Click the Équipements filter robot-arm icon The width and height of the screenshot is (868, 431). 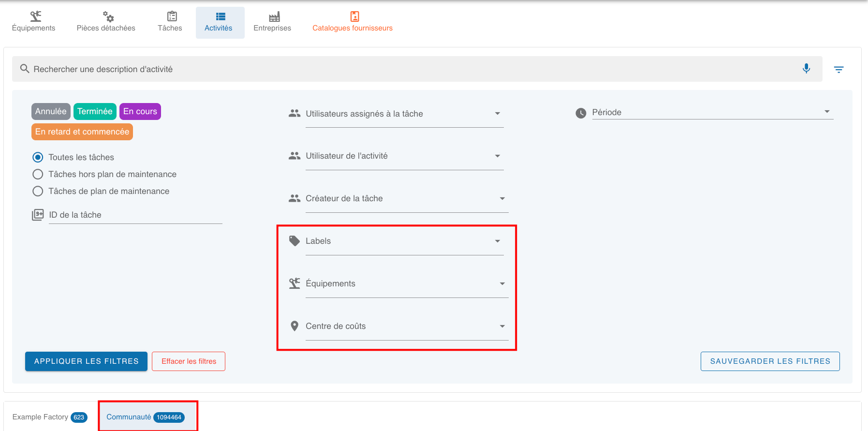[x=294, y=283]
